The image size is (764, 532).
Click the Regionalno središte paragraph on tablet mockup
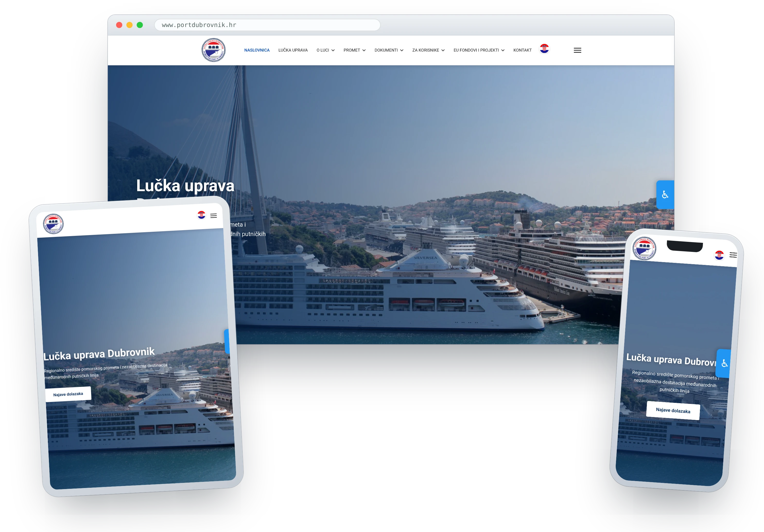[106, 371]
